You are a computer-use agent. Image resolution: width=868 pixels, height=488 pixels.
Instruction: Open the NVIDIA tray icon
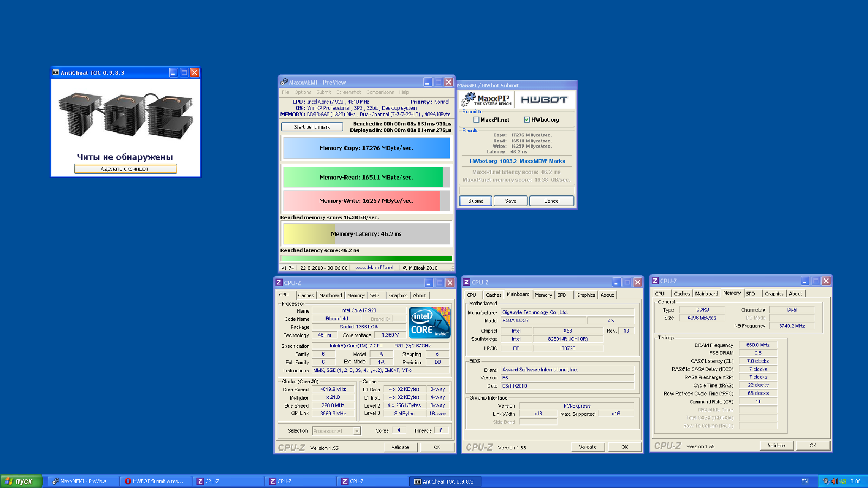843,481
